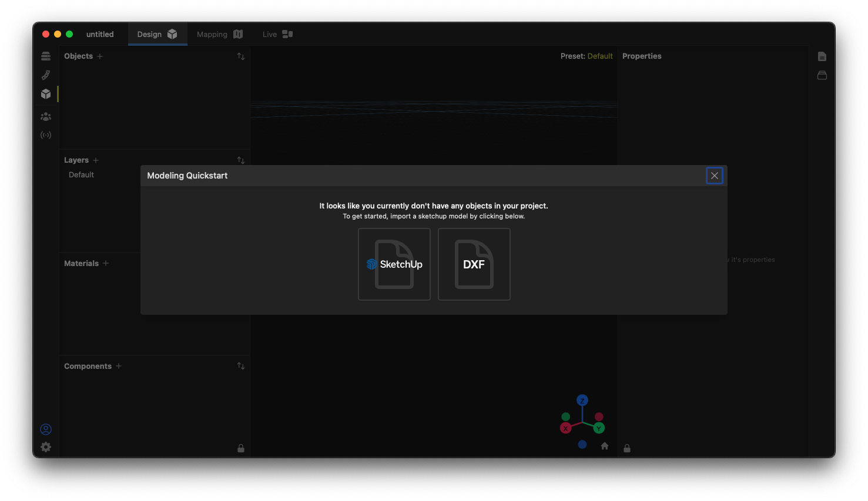Toggle the left panel lock

[240, 448]
